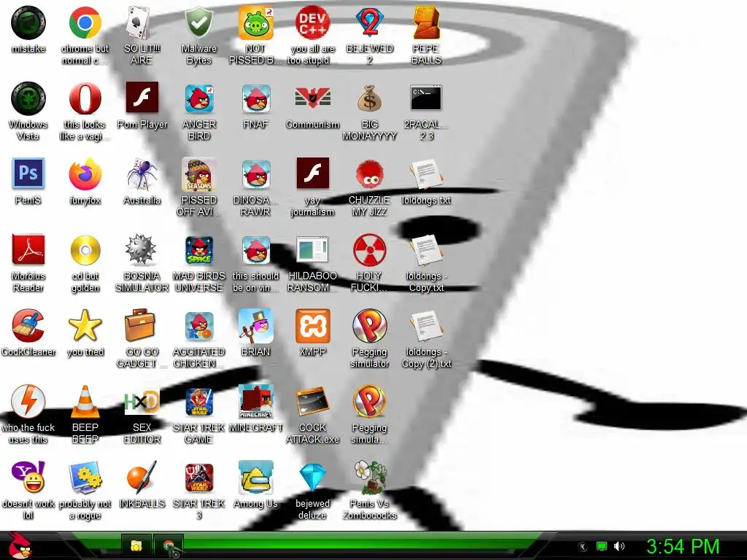Screen dimensions: 747x560
Task: Select the CHUZZLE red fuzzy icon
Action: pyautogui.click(x=370, y=174)
